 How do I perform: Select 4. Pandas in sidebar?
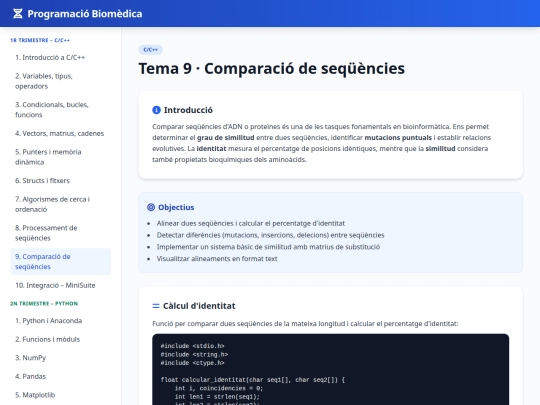(61, 376)
